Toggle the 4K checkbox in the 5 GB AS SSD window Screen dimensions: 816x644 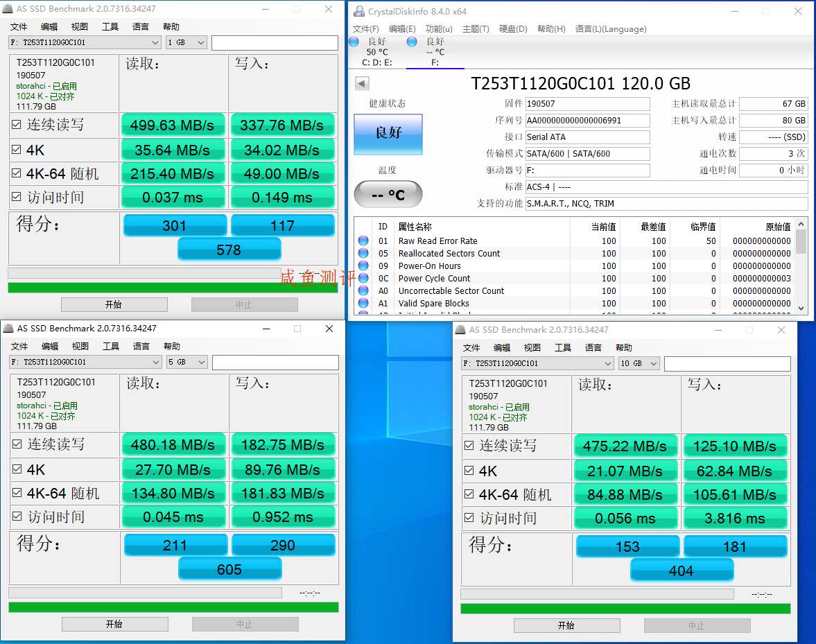point(17,469)
